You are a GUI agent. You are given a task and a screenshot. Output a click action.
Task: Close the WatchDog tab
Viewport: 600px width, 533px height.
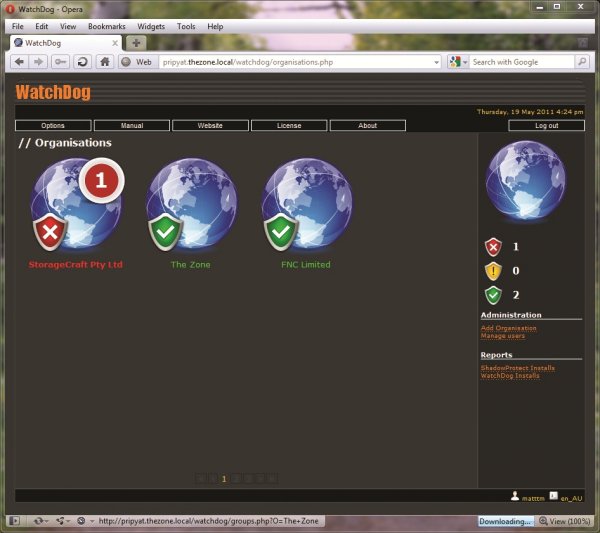point(115,43)
